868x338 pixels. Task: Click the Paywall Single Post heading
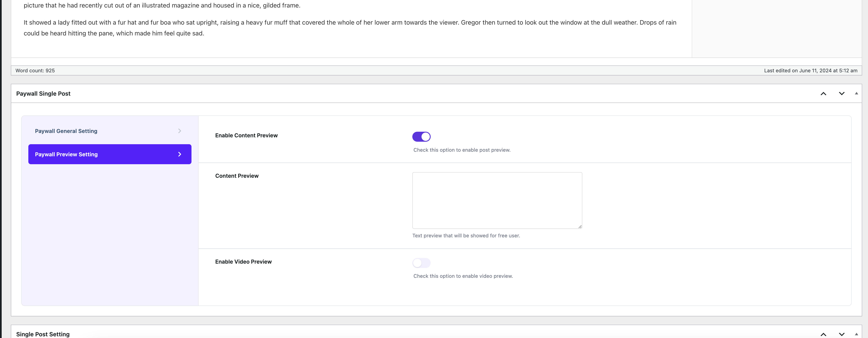tap(43, 94)
